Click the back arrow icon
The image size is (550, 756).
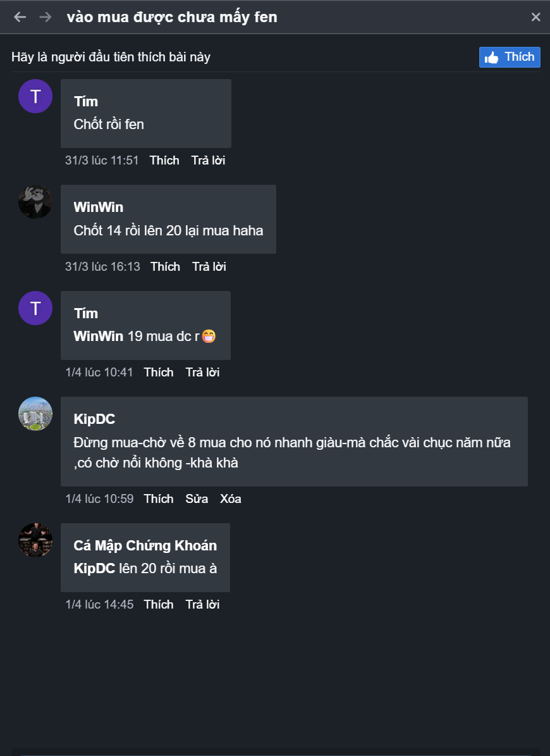[x=20, y=17]
